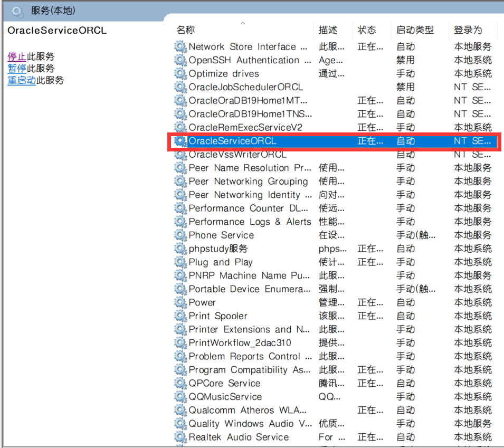Image resolution: width=504 pixels, height=448 pixels.
Task: Click the gear icon of phpstudy服务
Action: point(180,249)
